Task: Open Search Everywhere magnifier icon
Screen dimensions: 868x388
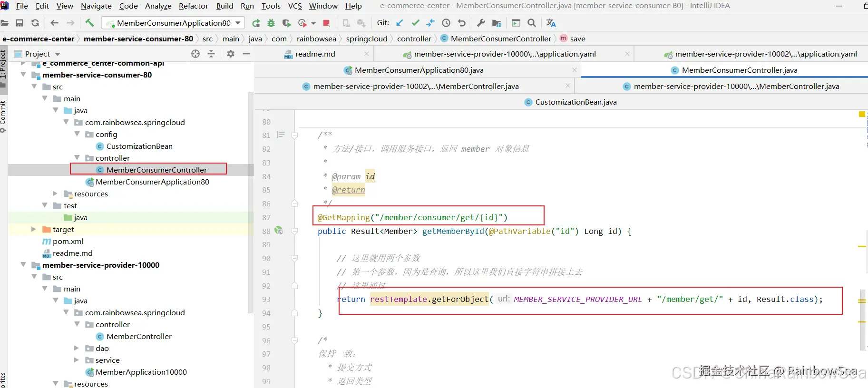Action: (x=532, y=23)
